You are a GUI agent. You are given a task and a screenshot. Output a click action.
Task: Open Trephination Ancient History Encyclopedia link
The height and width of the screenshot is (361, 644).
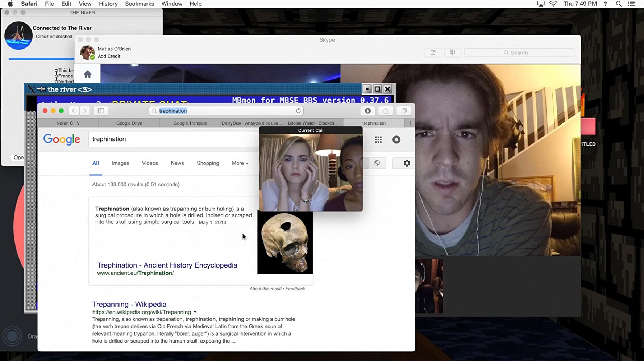[167, 265]
